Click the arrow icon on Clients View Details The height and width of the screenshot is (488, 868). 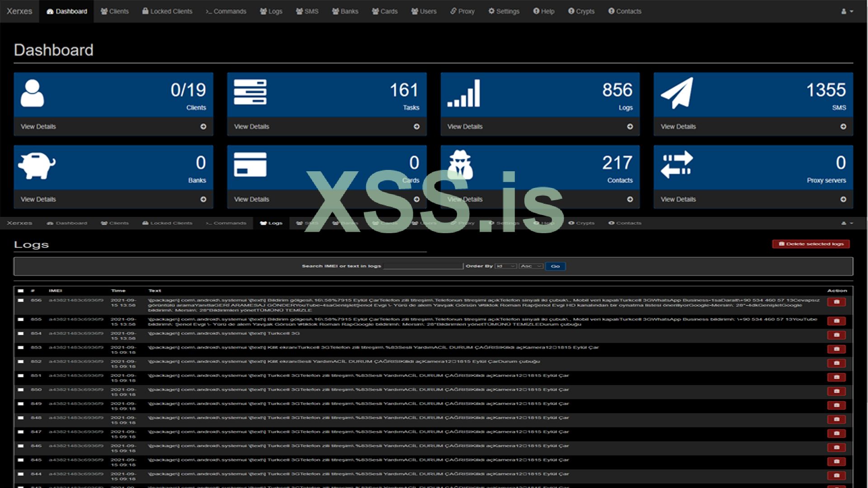[x=203, y=127]
